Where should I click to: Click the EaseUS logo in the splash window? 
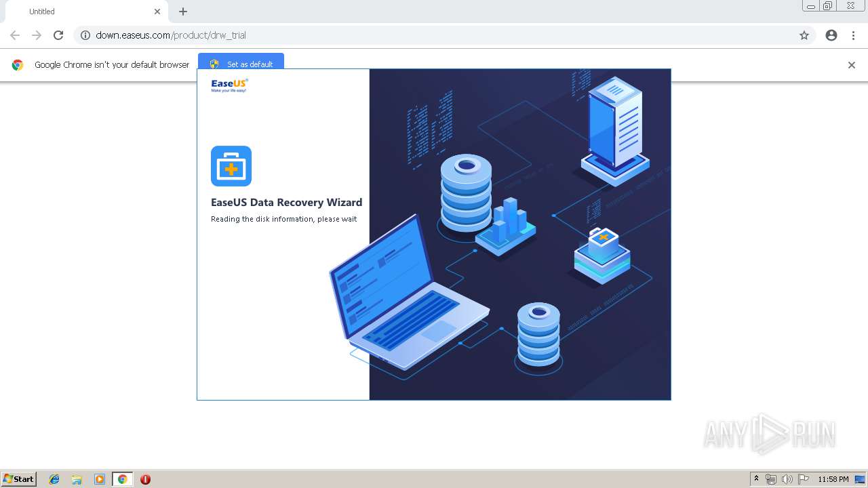tap(230, 85)
